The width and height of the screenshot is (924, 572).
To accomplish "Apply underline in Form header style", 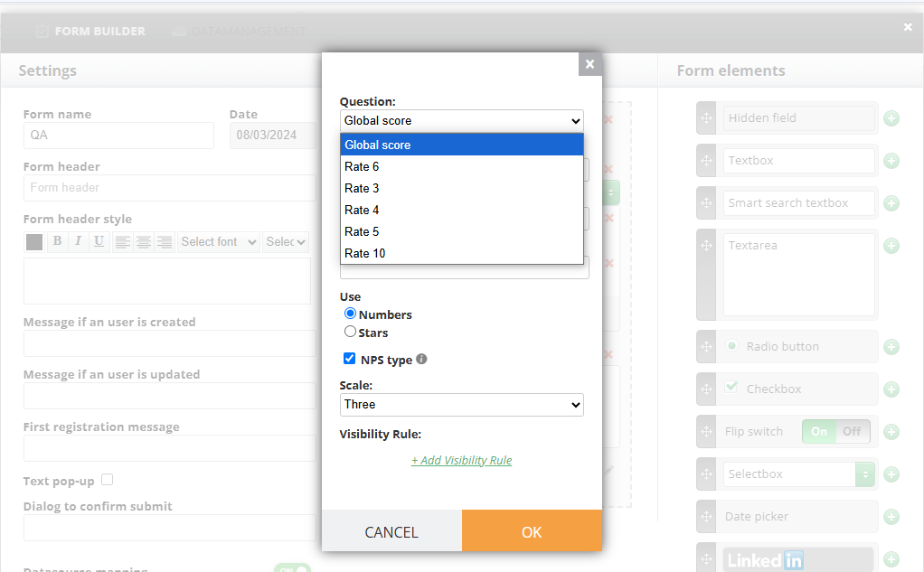I will pyautogui.click(x=99, y=241).
